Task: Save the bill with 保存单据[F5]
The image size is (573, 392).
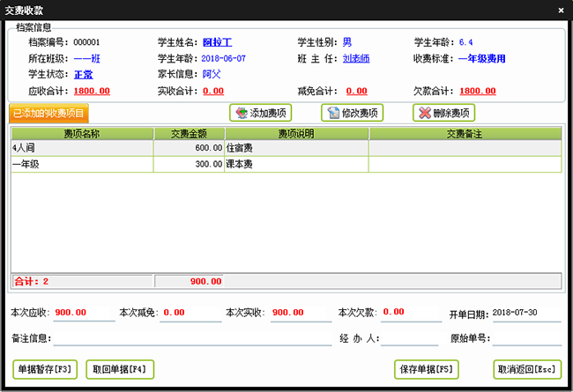Action: click(427, 369)
